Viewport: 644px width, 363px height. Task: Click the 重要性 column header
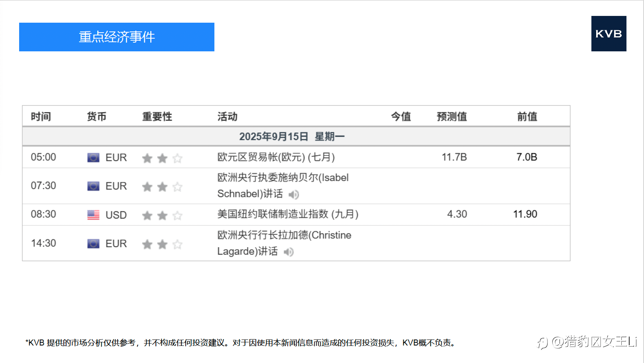(x=157, y=117)
